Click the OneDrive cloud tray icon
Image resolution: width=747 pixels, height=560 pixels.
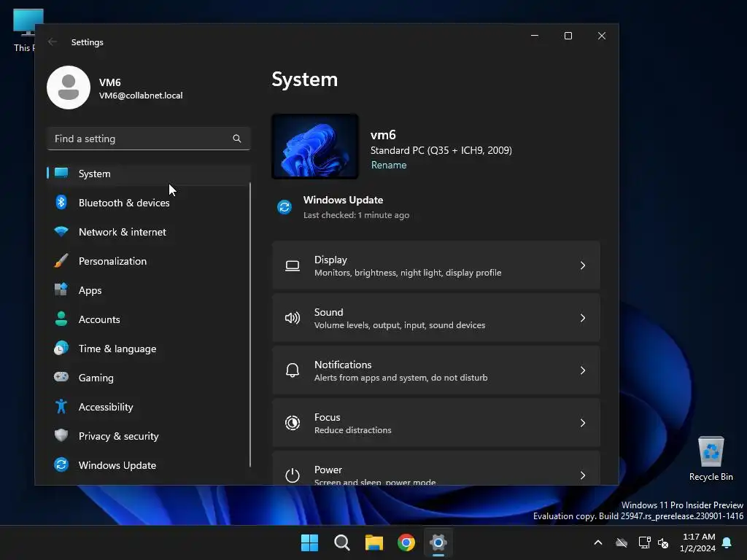point(622,542)
